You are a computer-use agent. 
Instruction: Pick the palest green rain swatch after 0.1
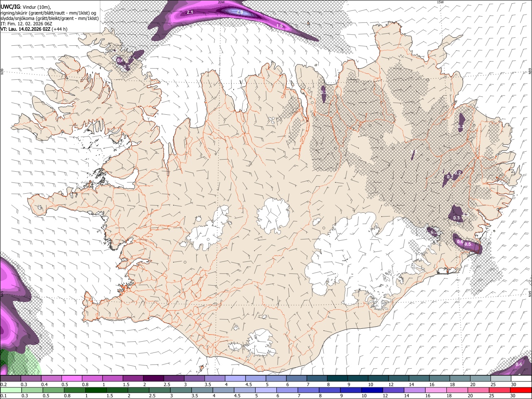pyautogui.click(x=11, y=390)
